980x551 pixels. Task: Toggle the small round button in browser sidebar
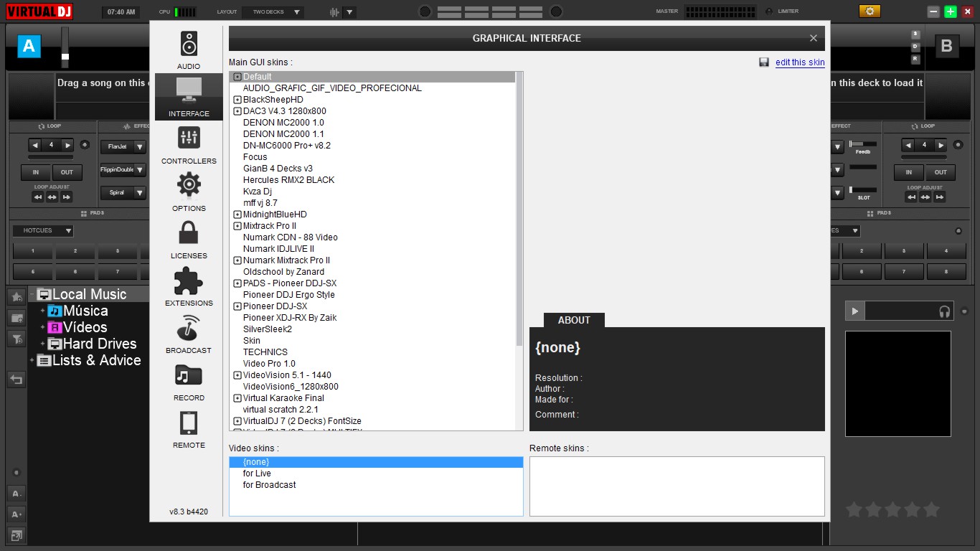(17, 473)
